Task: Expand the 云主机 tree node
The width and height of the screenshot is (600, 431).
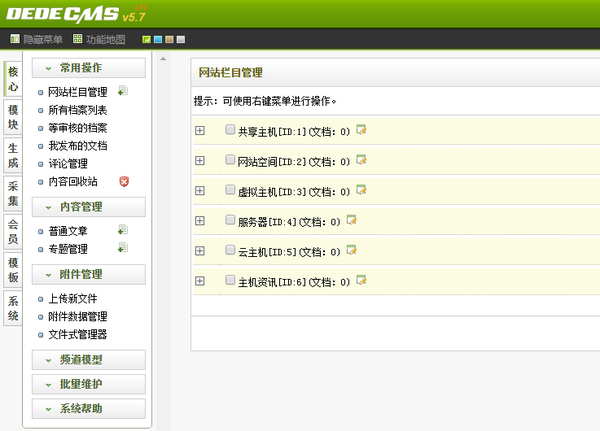Action: 200,251
